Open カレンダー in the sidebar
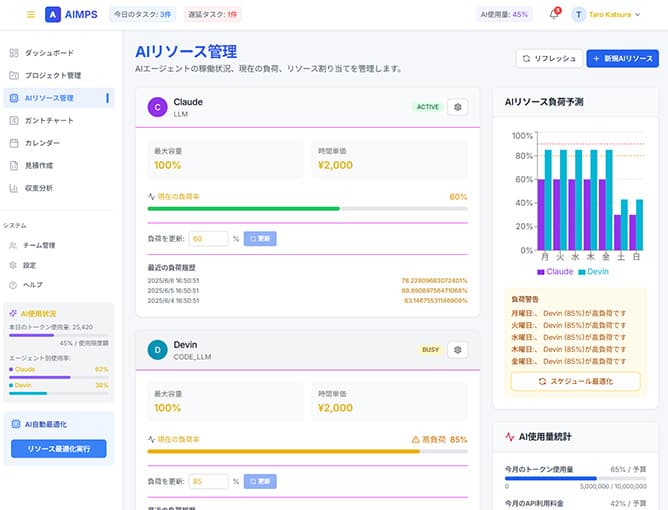Viewport: 668px width, 510px height. pyautogui.click(x=59, y=143)
